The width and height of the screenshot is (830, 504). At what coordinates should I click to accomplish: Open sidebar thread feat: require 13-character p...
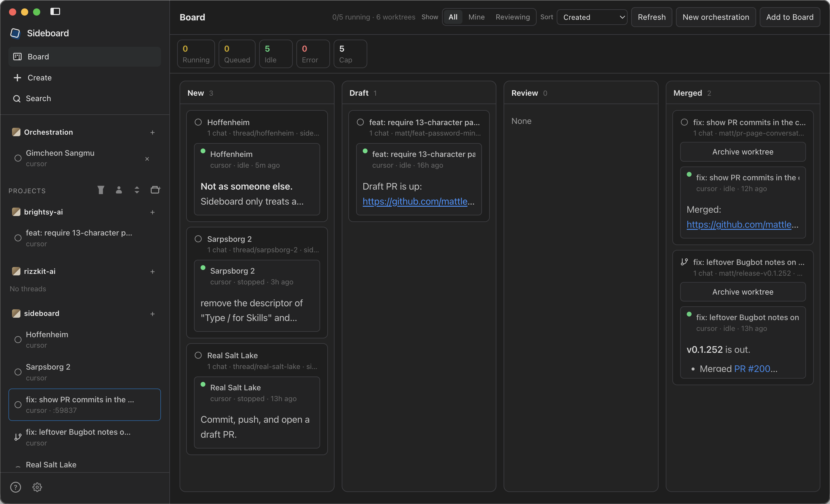(x=85, y=238)
